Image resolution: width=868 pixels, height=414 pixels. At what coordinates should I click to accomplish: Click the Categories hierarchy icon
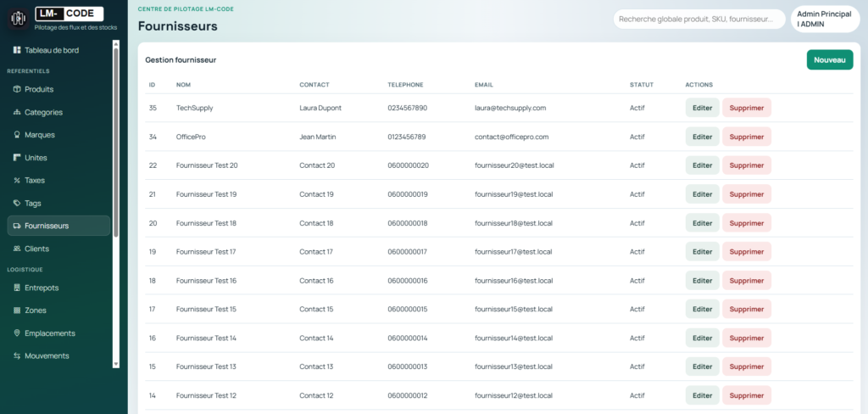coord(17,112)
